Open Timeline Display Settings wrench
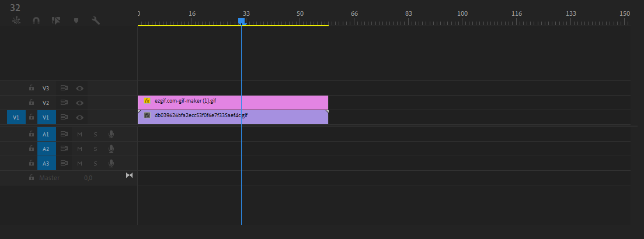 click(96, 20)
